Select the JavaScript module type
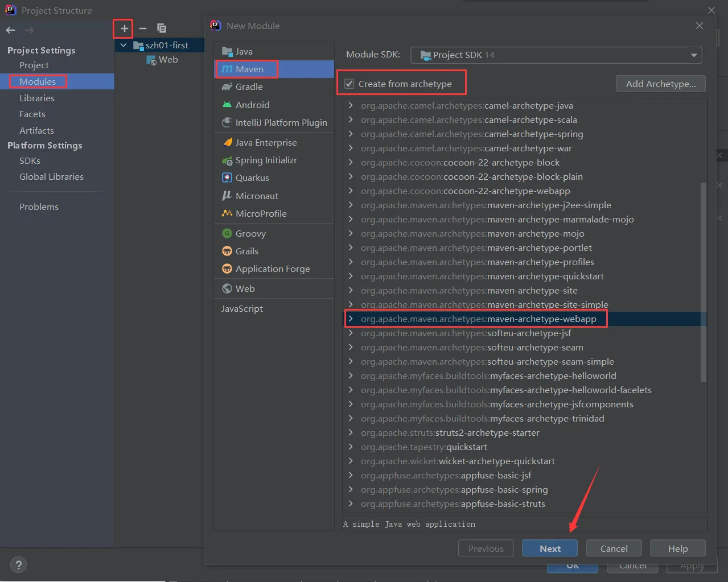The image size is (728, 582). coord(274,308)
